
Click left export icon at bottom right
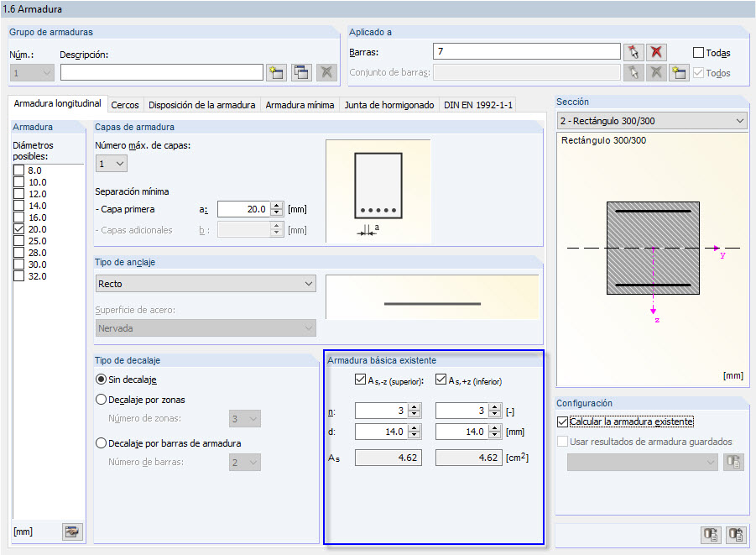pos(711,535)
